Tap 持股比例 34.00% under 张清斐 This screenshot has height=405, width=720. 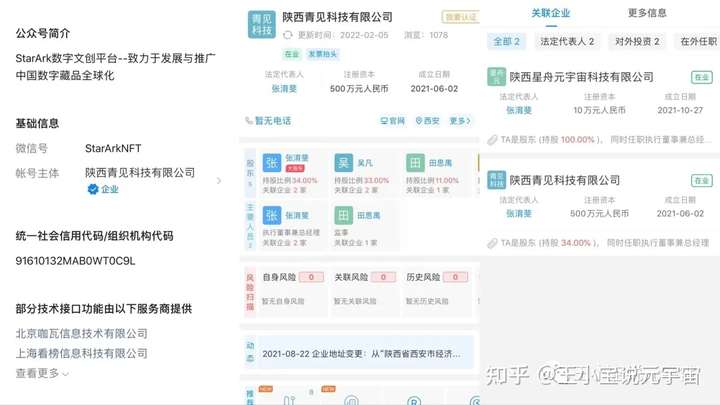pos(290,180)
